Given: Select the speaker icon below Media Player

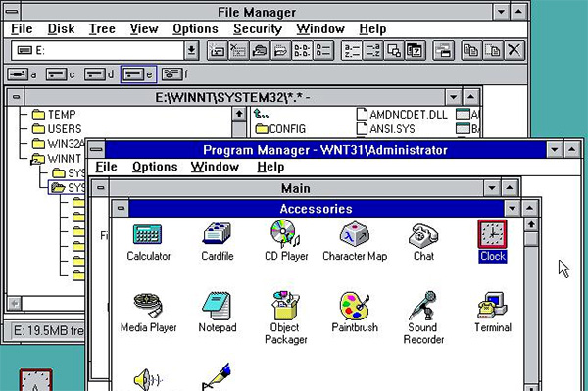Looking at the screenshot, I should click(x=148, y=379).
